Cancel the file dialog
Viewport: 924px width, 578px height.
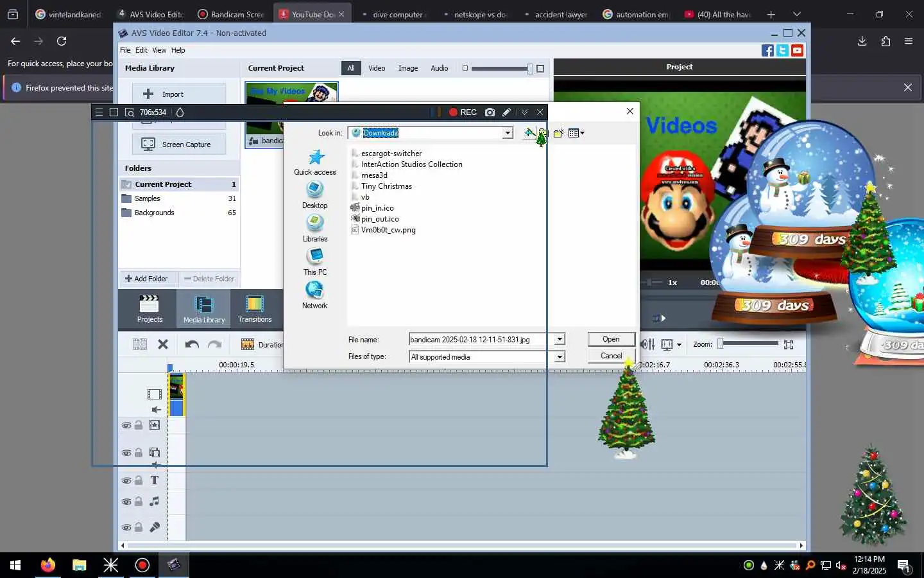click(611, 356)
